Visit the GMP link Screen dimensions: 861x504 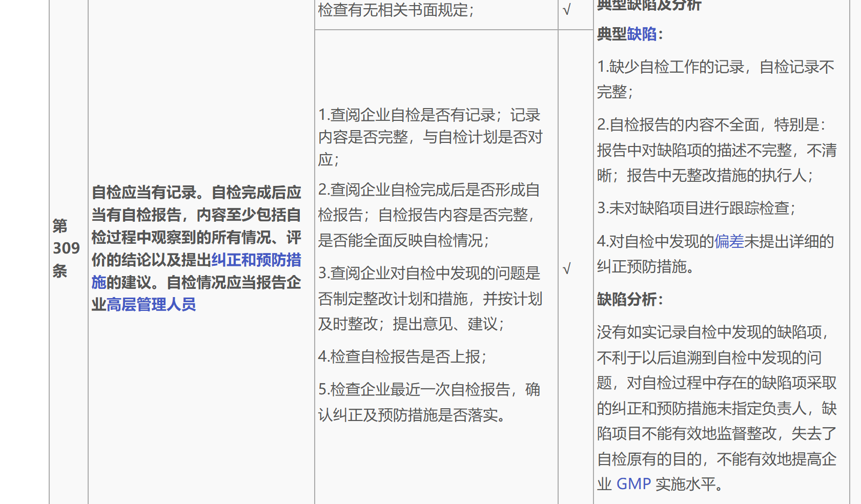point(633,484)
